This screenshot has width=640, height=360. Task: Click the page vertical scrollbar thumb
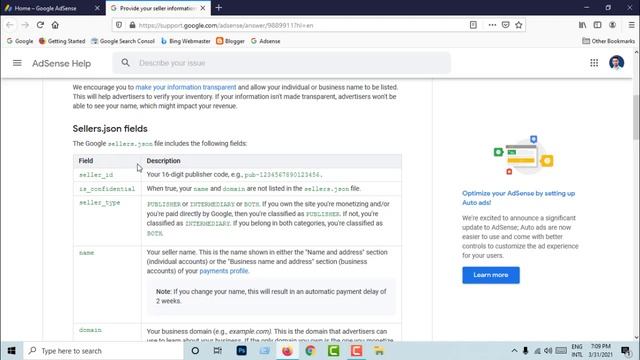coord(636,117)
